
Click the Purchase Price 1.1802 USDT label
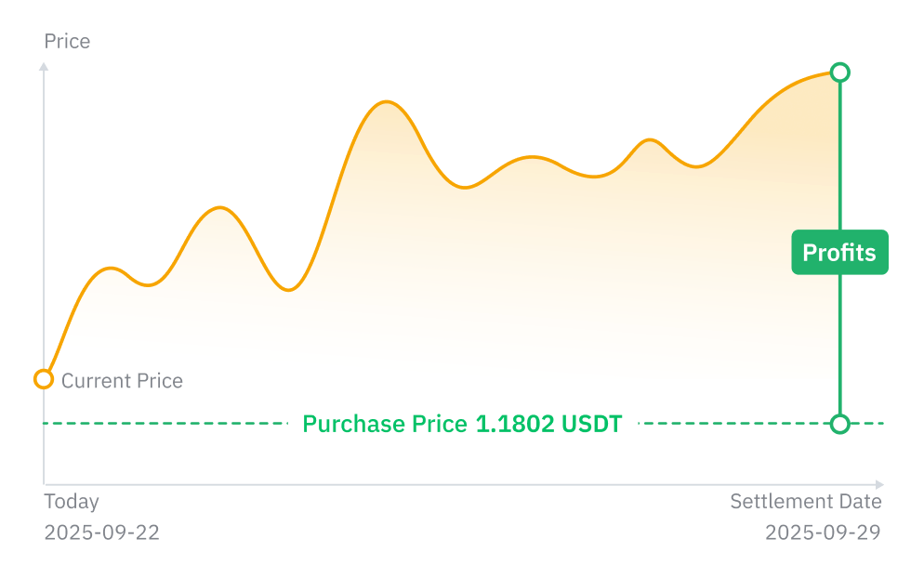pos(462,424)
